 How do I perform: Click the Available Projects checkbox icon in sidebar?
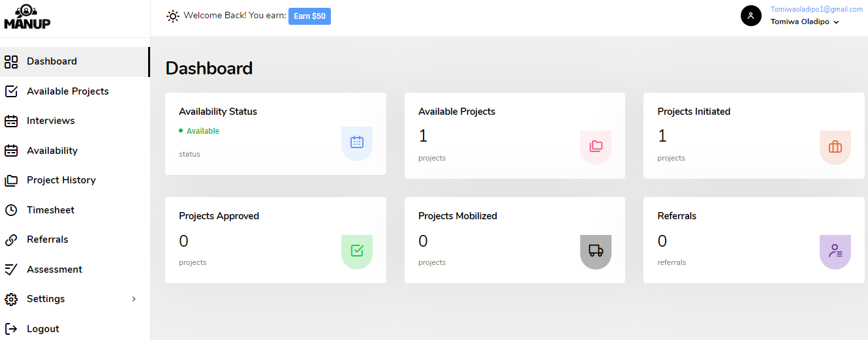coord(11,91)
